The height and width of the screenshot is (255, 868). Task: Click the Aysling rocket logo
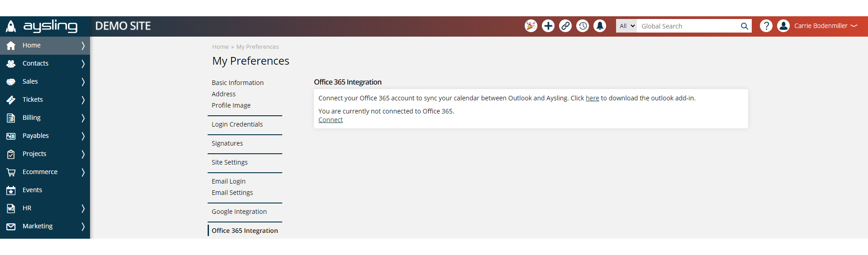point(11,26)
